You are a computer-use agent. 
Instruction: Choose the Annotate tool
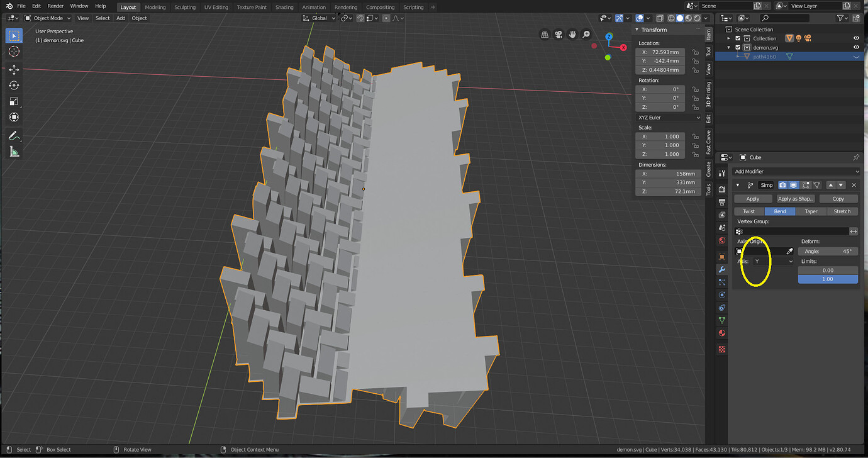tap(14, 136)
